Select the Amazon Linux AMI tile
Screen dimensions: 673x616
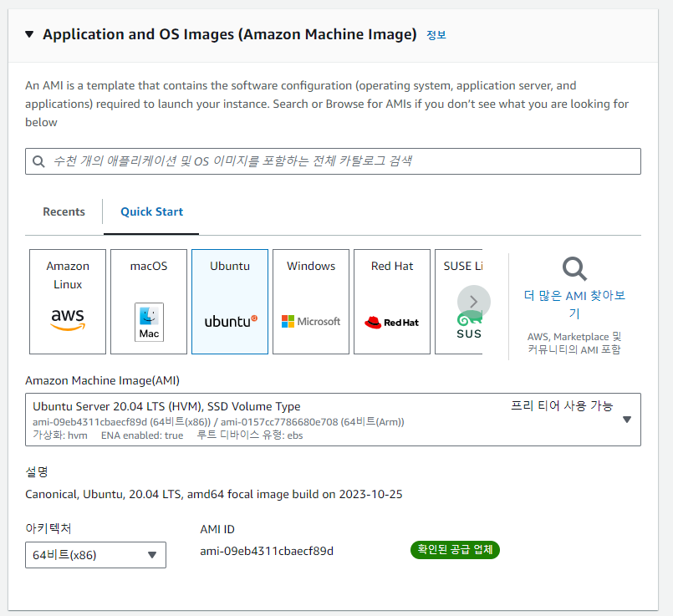coord(68,302)
